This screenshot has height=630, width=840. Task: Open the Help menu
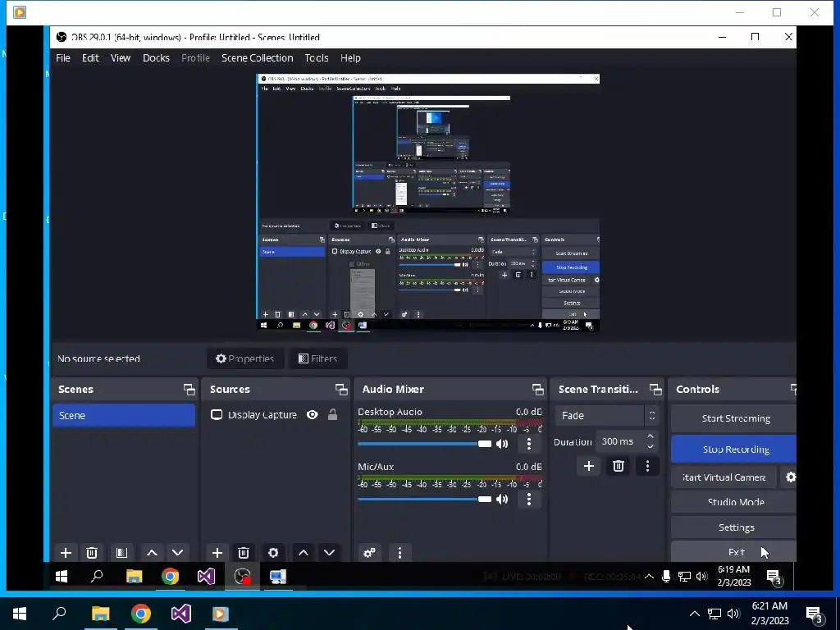pyautogui.click(x=350, y=58)
